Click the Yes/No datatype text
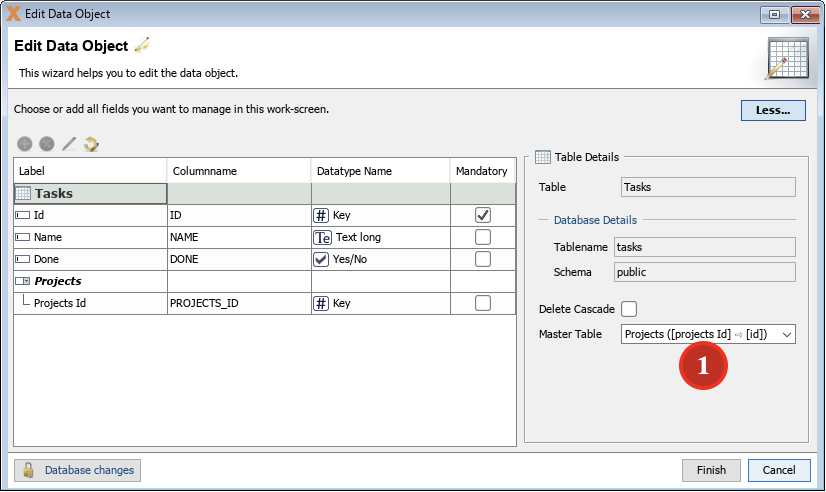This screenshot has height=492, width=826. [350, 259]
